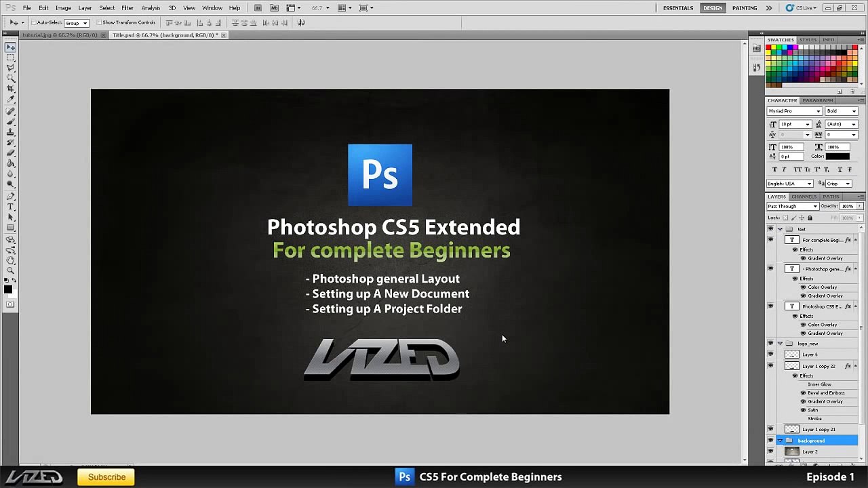Hide the logo_new group

(x=770, y=343)
